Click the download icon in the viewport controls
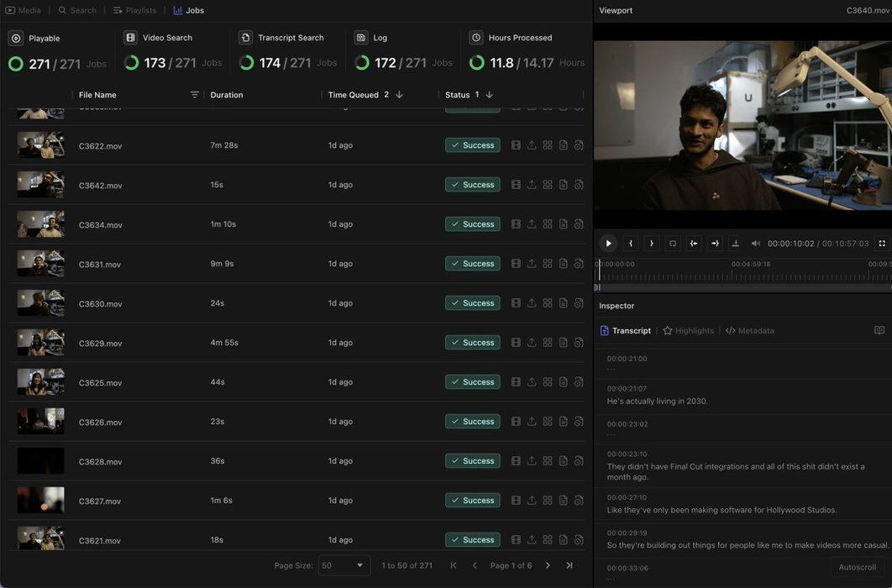 [x=735, y=244]
